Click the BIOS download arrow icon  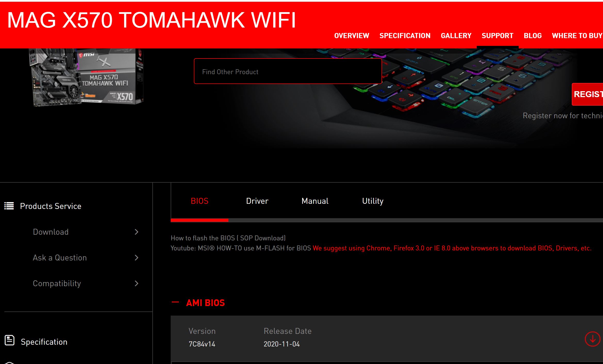(592, 339)
